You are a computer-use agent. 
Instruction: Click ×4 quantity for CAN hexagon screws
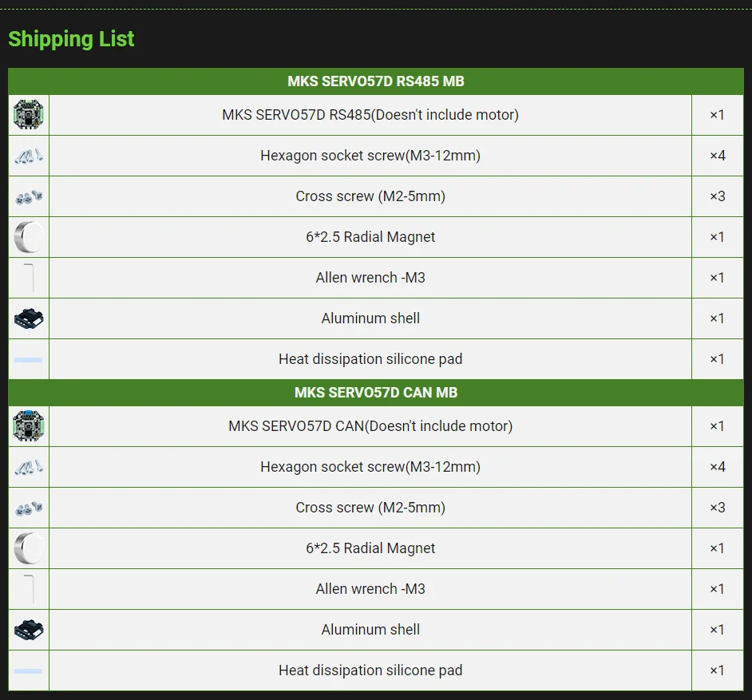click(x=717, y=467)
